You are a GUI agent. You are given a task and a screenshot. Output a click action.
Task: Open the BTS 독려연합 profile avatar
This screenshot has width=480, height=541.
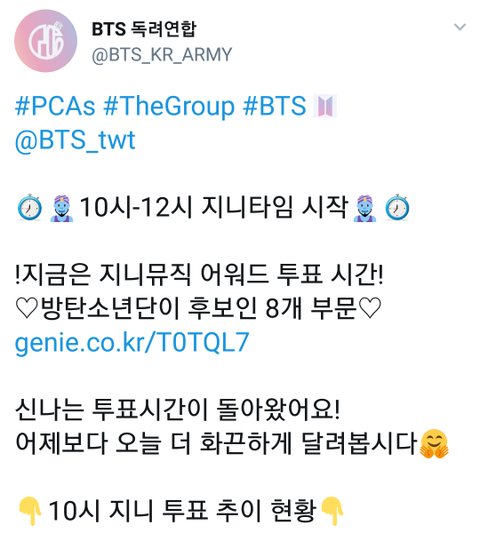(46, 41)
